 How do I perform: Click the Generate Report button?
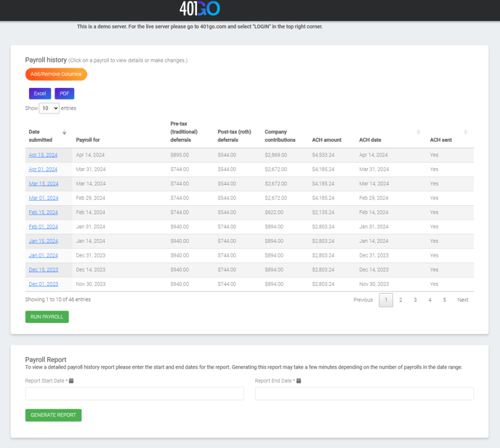53,415
